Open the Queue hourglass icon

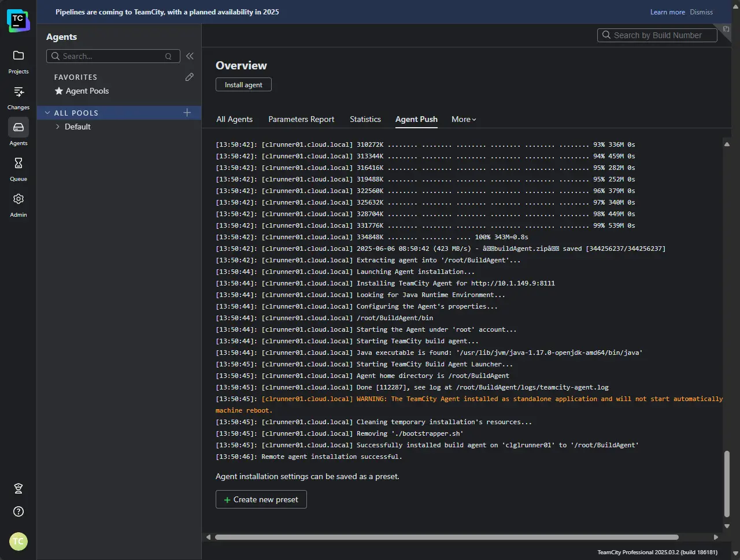tap(18, 164)
